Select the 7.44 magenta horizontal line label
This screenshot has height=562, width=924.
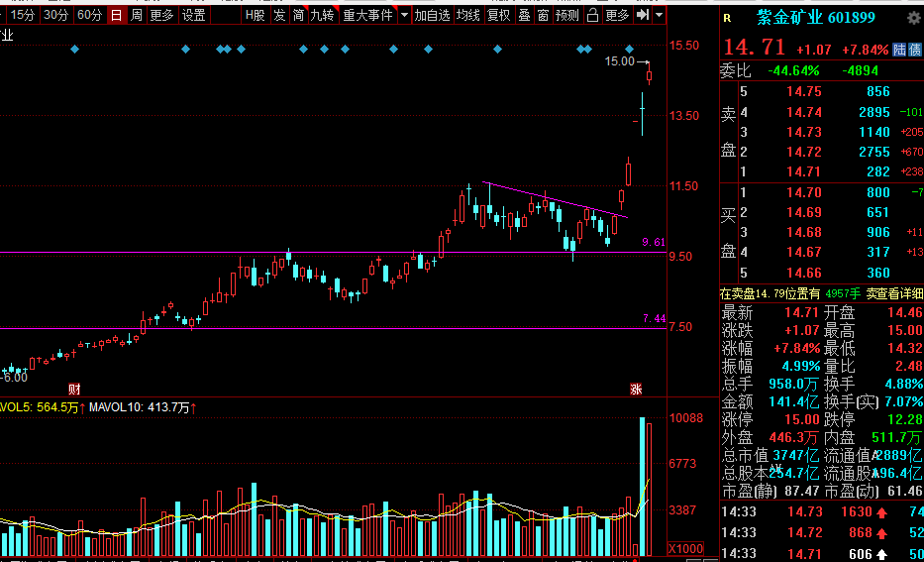point(654,318)
